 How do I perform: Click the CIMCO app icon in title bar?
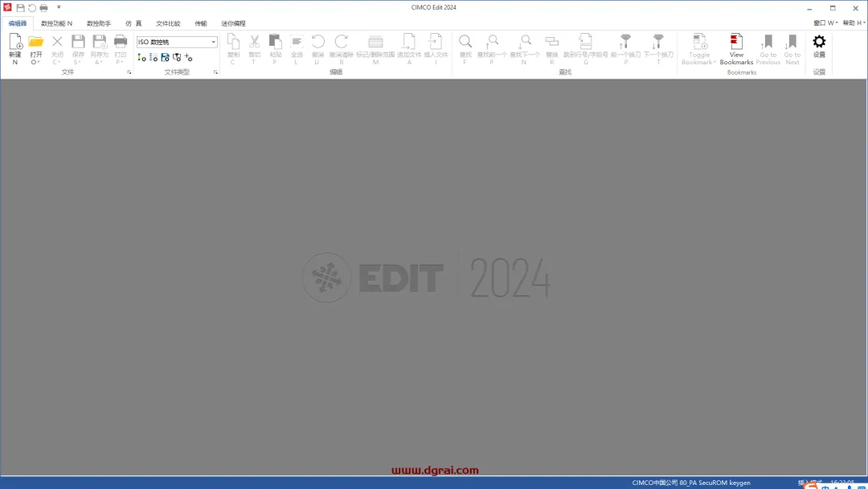click(x=8, y=7)
